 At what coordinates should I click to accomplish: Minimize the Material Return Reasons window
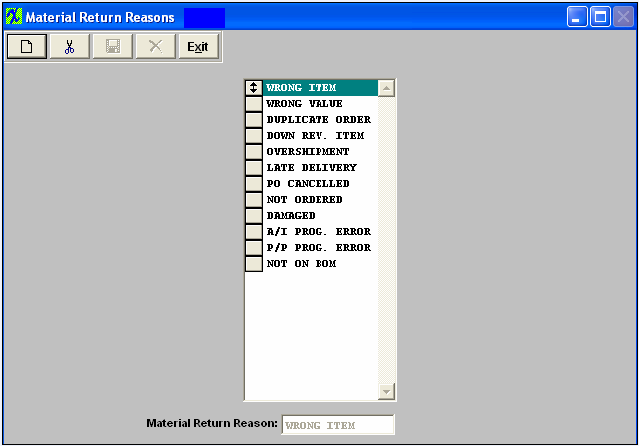(577, 17)
